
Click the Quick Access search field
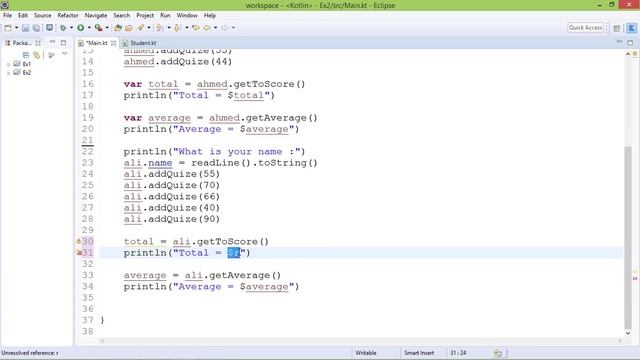[x=585, y=27]
